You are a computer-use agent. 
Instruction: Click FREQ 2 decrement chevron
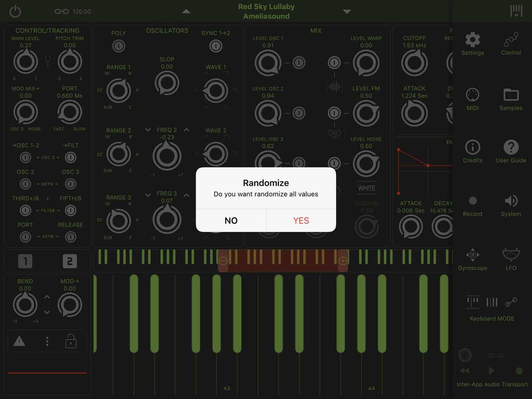148,130
